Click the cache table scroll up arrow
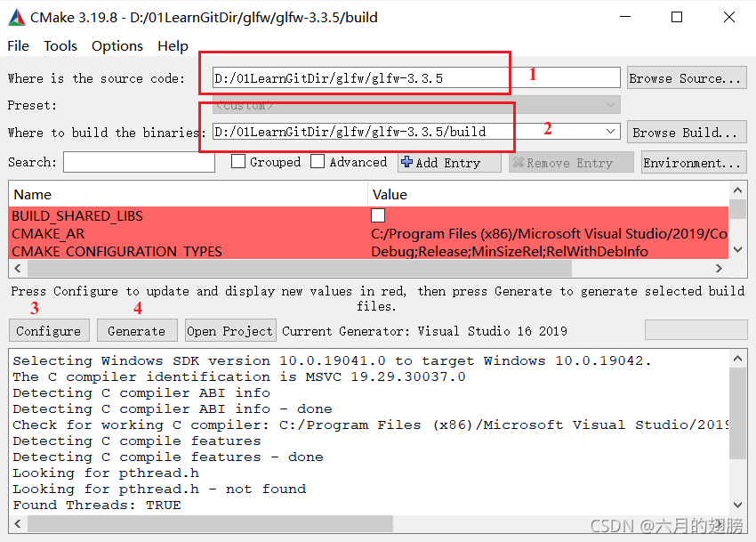The height and width of the screenshot is (542, 756). point(737,190)
